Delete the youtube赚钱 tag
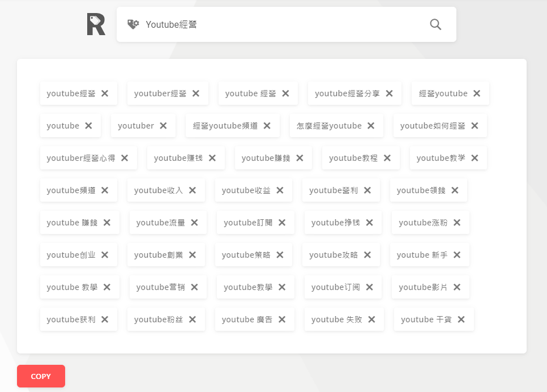This screenshot has width=547, height=392. [212, 158]
